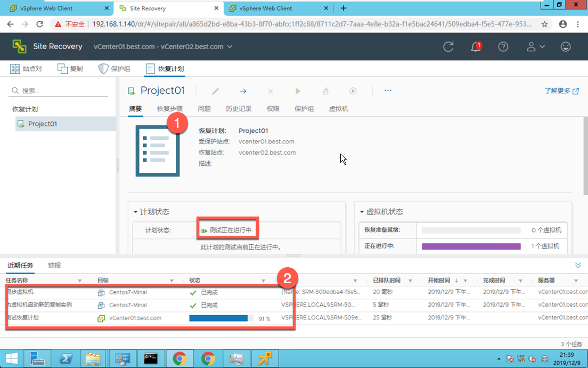Click the browser address bar
This screenshot has height=368, width=588.
tap(311, 24)
